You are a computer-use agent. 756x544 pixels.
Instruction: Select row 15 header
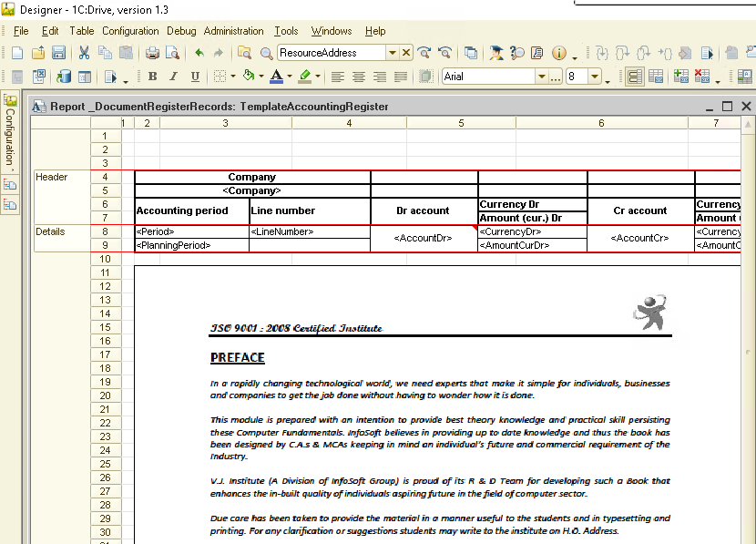(105, 327)
